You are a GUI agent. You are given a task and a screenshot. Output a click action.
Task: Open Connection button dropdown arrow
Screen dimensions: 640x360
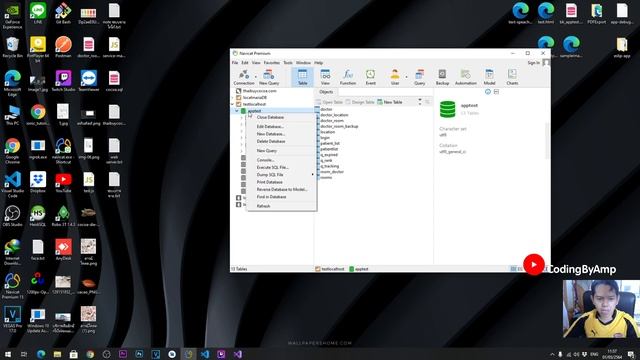[256, 77]
